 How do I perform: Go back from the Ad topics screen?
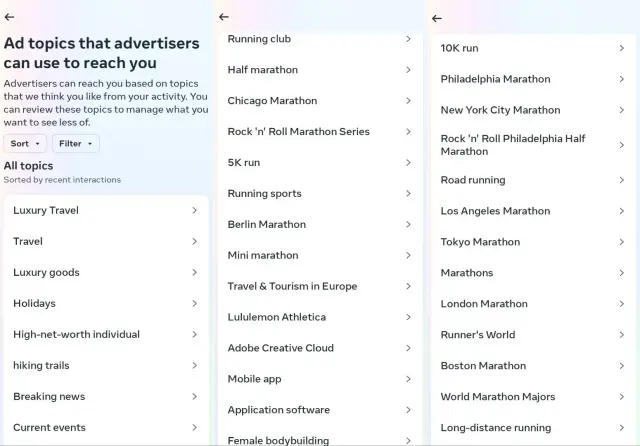[9, 17]
